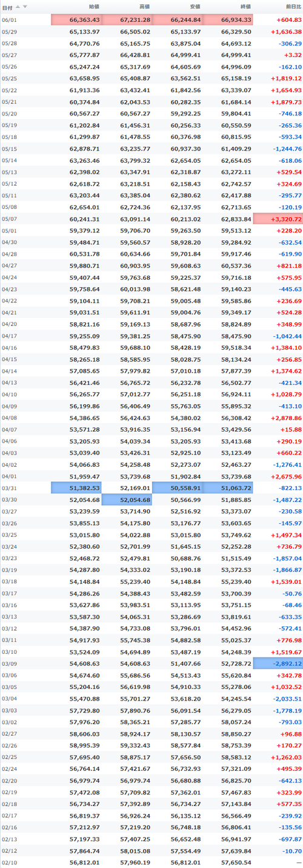Screen dimensions: 303x868
Task: Select the 04/01 date cell
Action: 8,478
